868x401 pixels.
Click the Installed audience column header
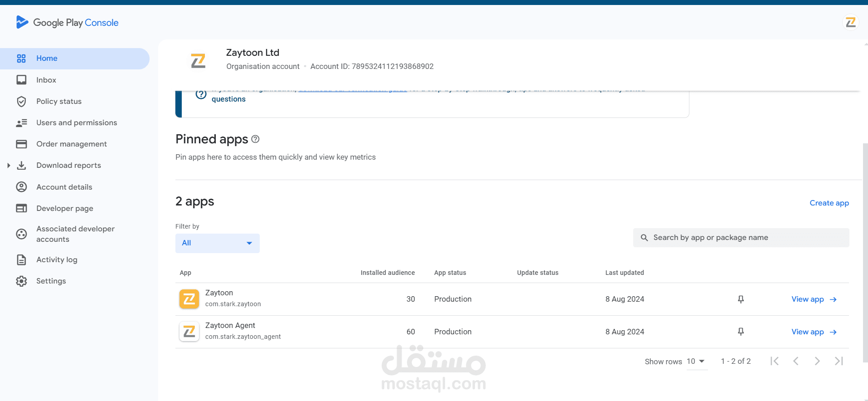(388, 273)
